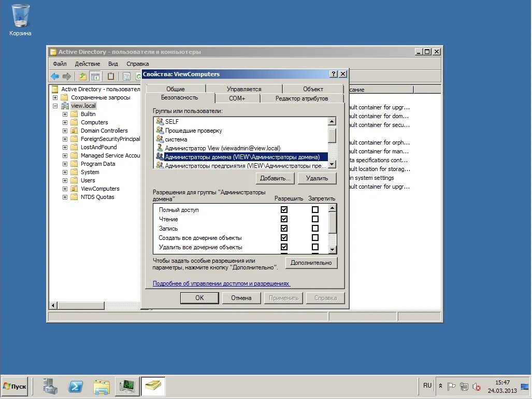This screenshot has width=532, height=399.
Task: Click the clipboard Paste toolbar icon
Action: 111,76
